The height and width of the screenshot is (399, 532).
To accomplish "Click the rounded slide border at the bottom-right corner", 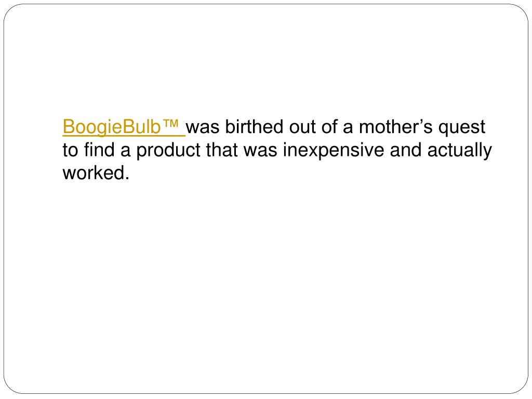I will coord(523,388).
